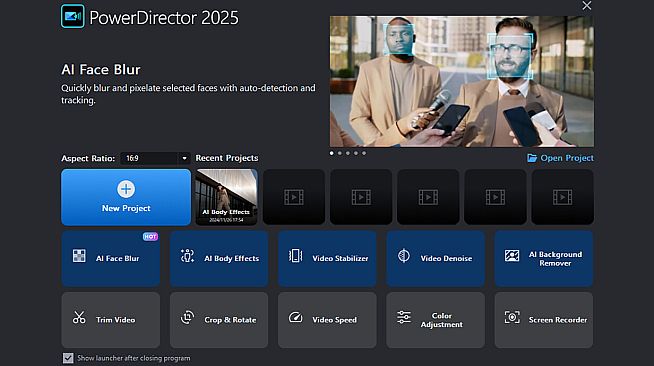Click the plus icon in New Project
654x366 pixels.
point(126,189)
